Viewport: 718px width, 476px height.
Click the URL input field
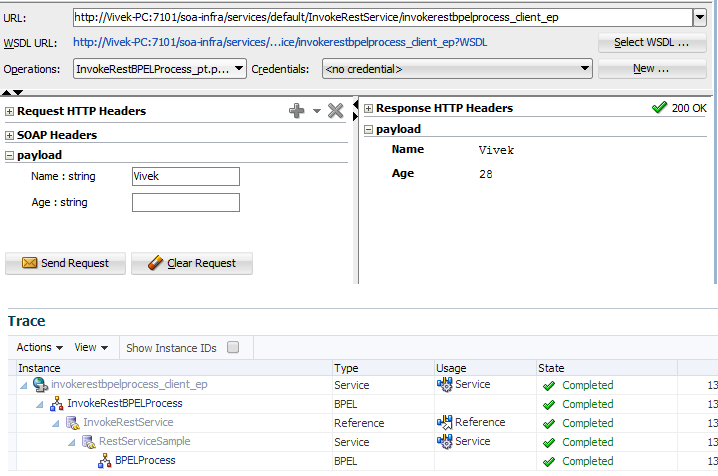pos(383,18)
